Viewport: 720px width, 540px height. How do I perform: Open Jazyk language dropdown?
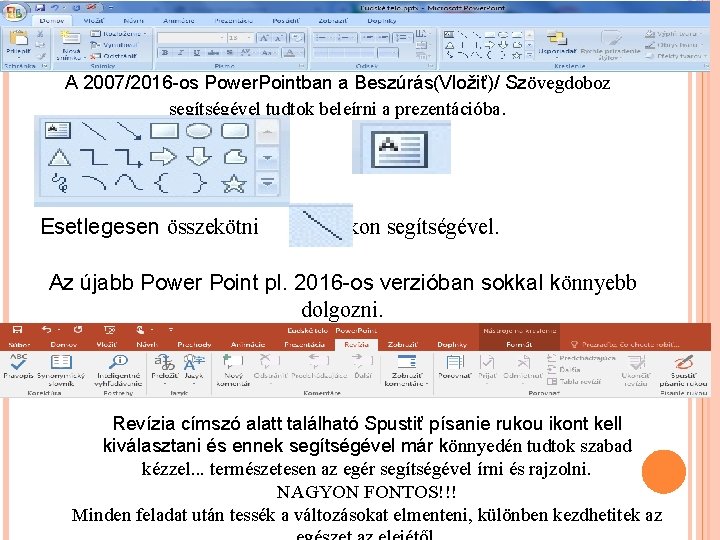coord(193,367)
